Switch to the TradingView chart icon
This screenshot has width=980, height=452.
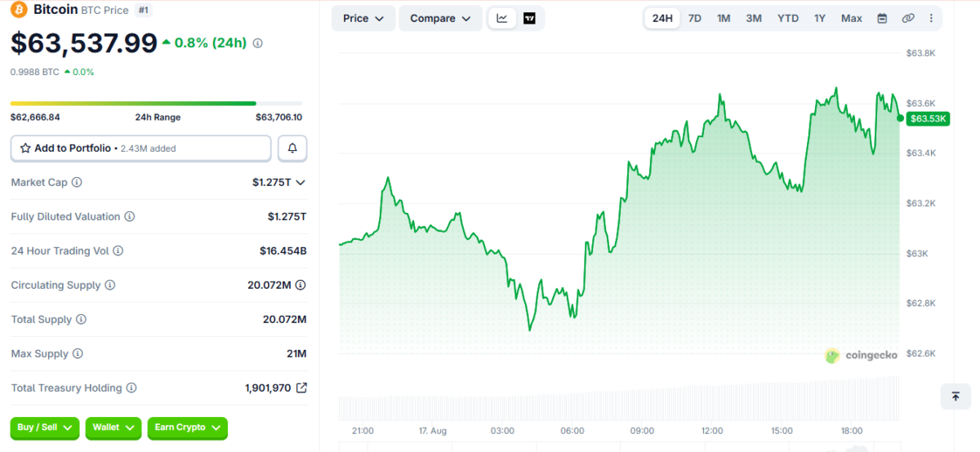click(x=529, y=18)
